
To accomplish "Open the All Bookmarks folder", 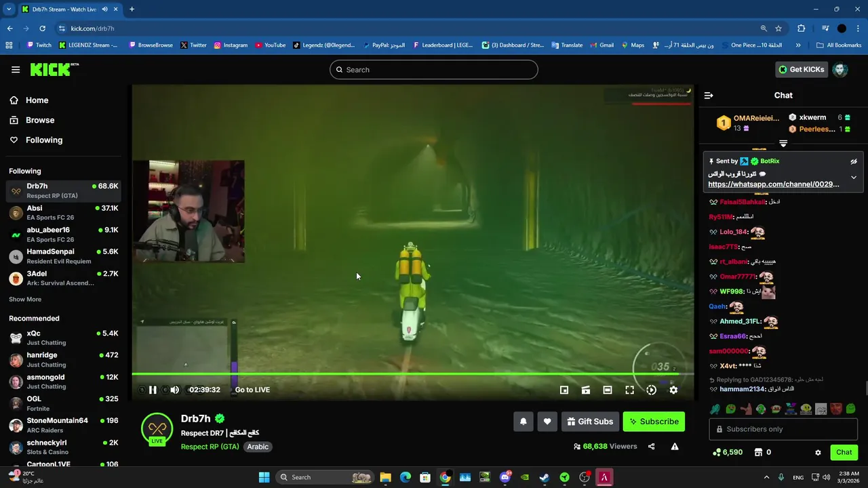I will coord(839,45).
